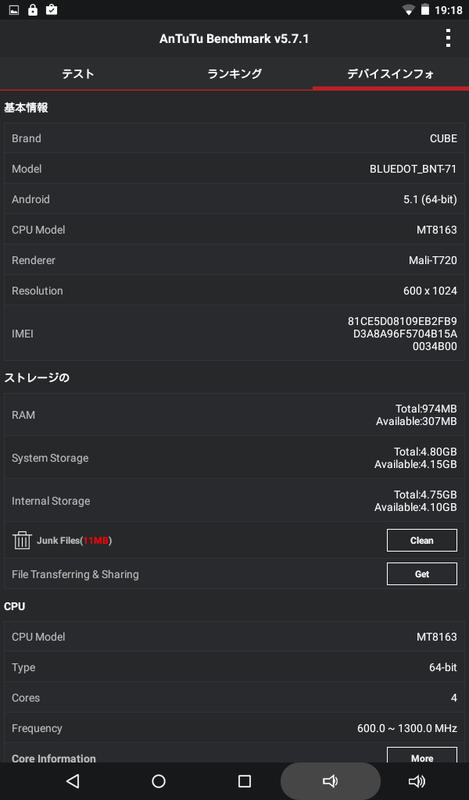Tap the Android home circle button
This screenshot has height=800, width=469.
[x=159, y=781]
